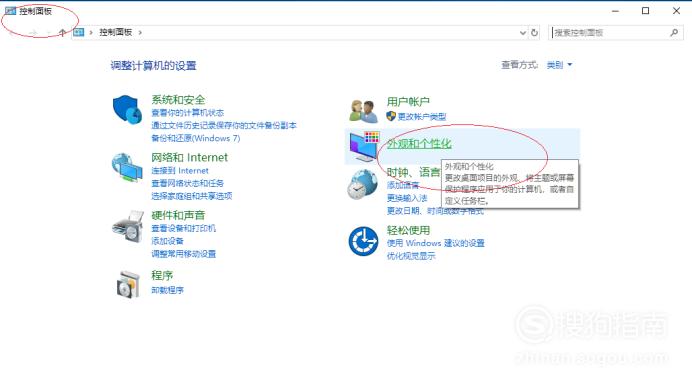Screen dimensions: 692x392
Task: Close the Control Panel window
Action: click(676, 11)
